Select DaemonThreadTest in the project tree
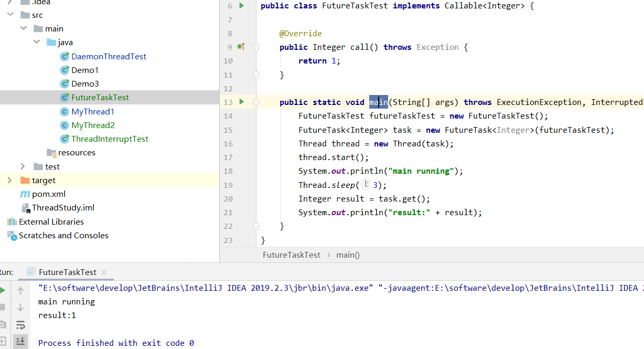This screenshot has width=644, height=349. point(109,57)
